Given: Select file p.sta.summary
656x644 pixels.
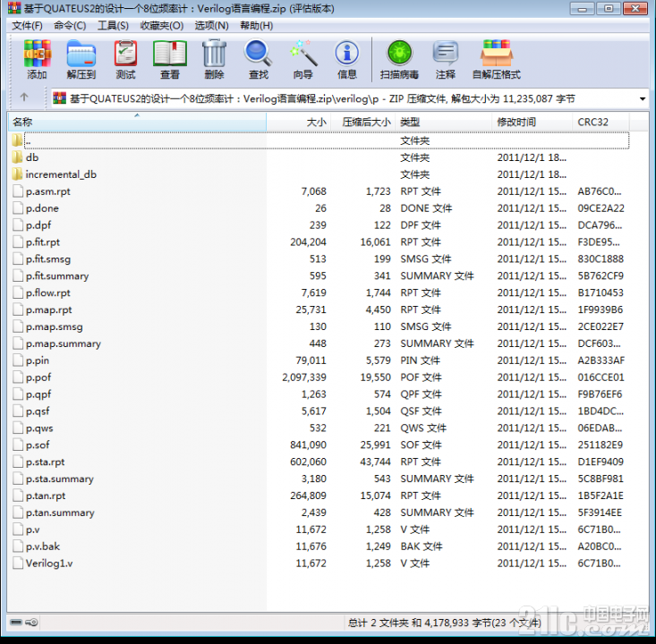Looking at the screenshot, I should tap(59, 479).
